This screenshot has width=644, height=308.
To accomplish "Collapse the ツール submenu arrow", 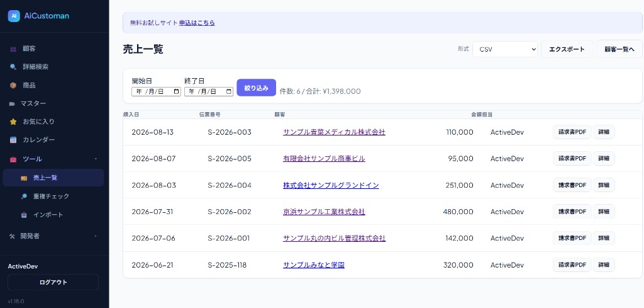I will (96, 159).
